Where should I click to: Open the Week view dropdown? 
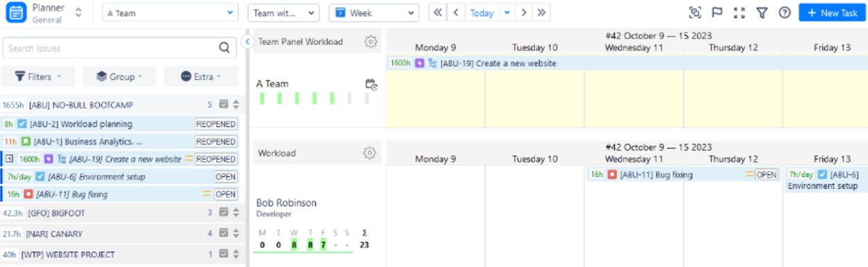pyautogui.click(x=374, y=12)
